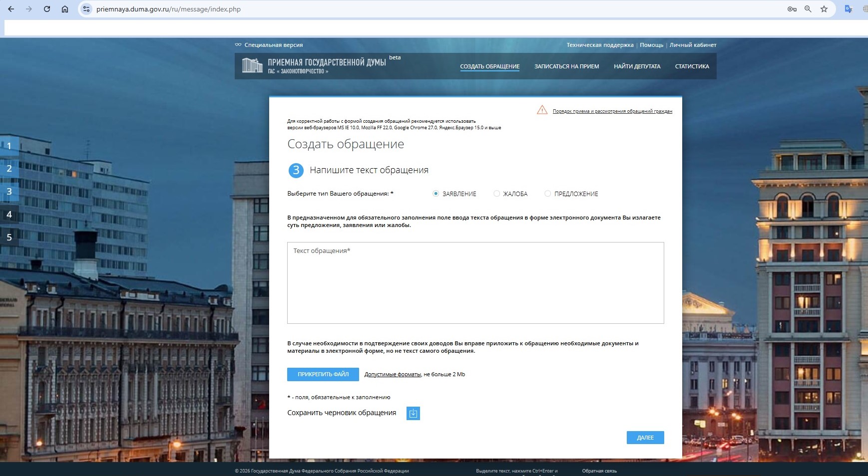Open Личный кабинет link
This screenshot has width=868, height=476.
pos(693,45)
